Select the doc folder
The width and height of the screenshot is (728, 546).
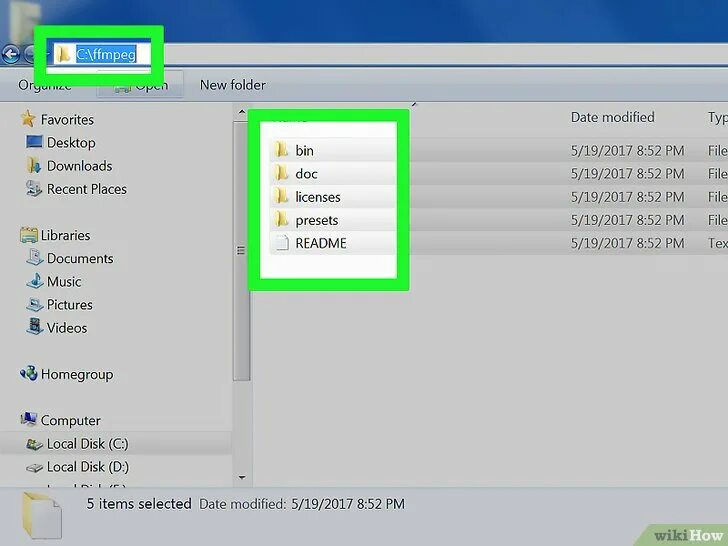pos(306,174)
